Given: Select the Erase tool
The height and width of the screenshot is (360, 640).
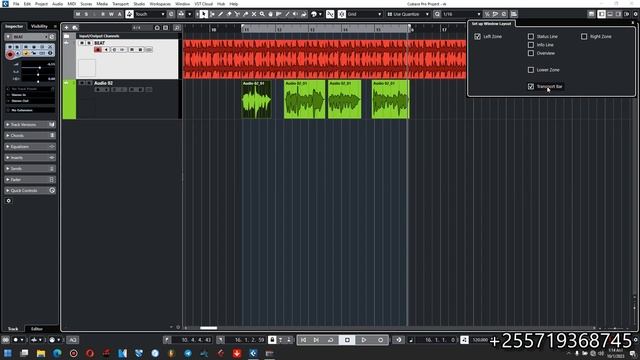Looking at the screenshot, I should coord(229,14).
